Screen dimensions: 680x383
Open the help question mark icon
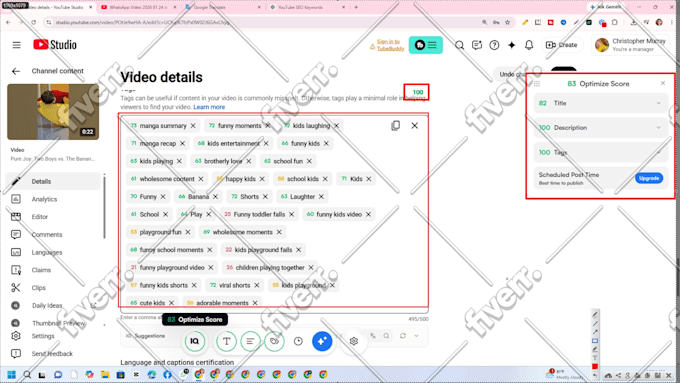tap(494, 45)
